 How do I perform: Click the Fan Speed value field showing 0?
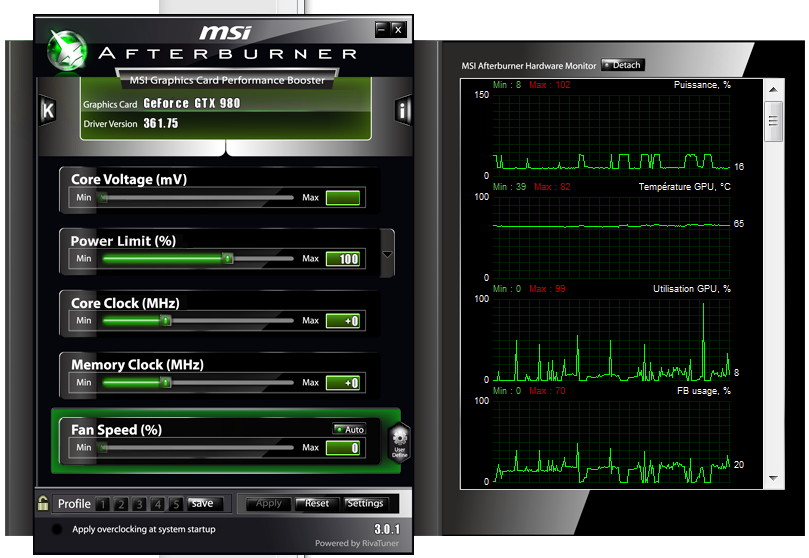(343, 448)
